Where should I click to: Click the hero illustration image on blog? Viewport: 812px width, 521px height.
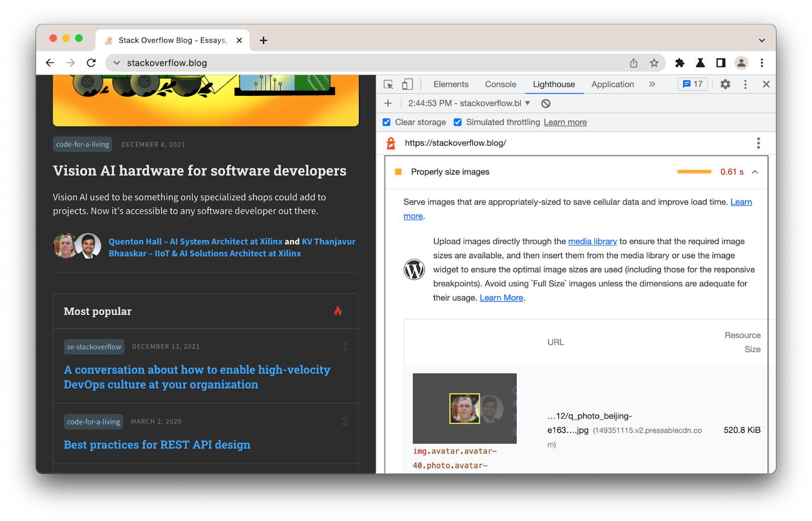(206, 100)
